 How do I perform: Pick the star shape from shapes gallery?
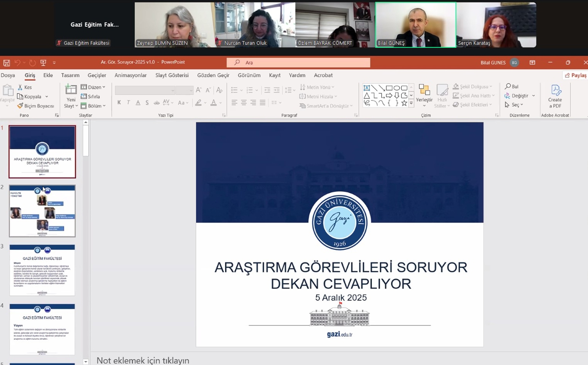point(404,103)
